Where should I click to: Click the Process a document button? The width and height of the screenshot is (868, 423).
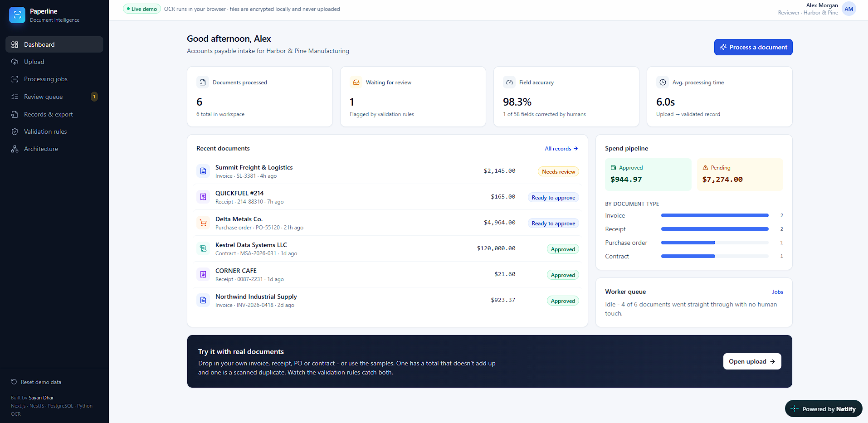[753, 47]
